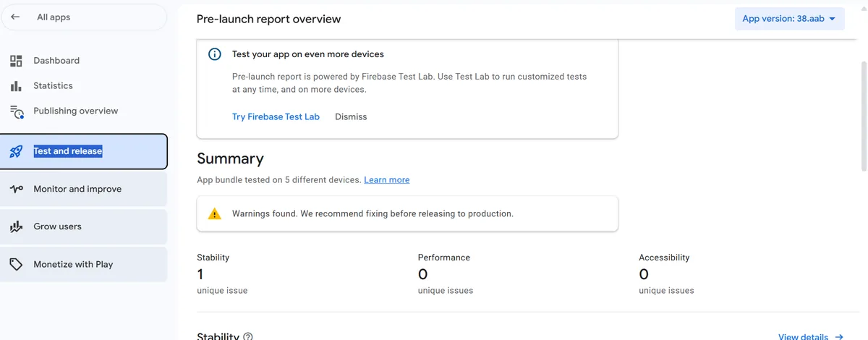Click the back arrow next to All apps
Screen dimensions: 868x340
(x=15, y=17)
